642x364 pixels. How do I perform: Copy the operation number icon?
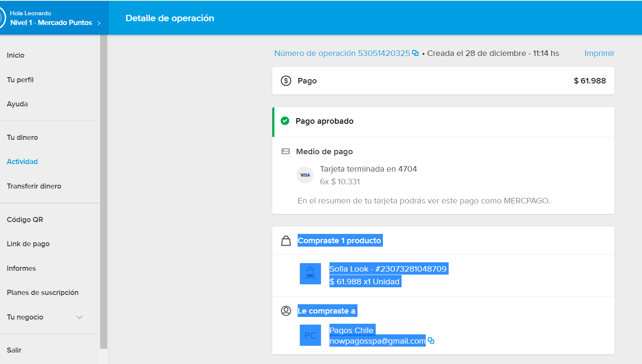click(x=416, y=53)
